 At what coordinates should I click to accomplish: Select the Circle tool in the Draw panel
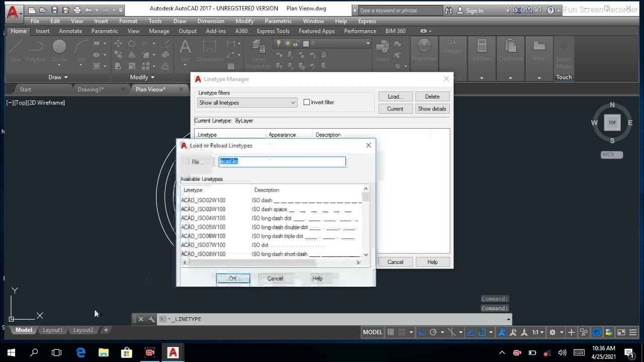click(59, 51)
